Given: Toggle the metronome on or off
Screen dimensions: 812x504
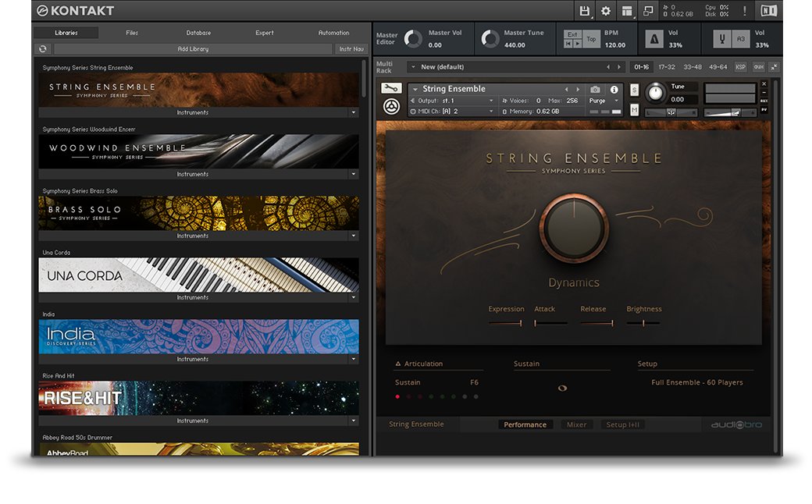Looking at the screenshot, I should coord(653,39).
